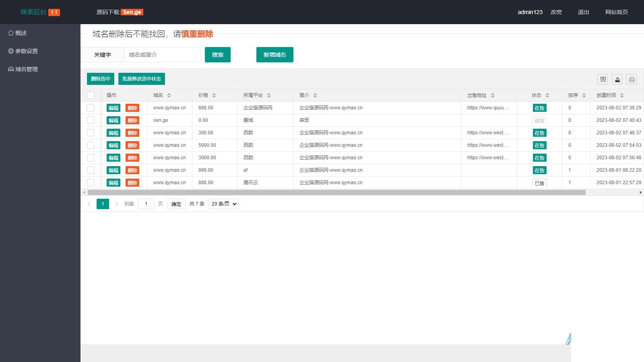Focus the 域名或简介 keyword input

tap(163, 55)
